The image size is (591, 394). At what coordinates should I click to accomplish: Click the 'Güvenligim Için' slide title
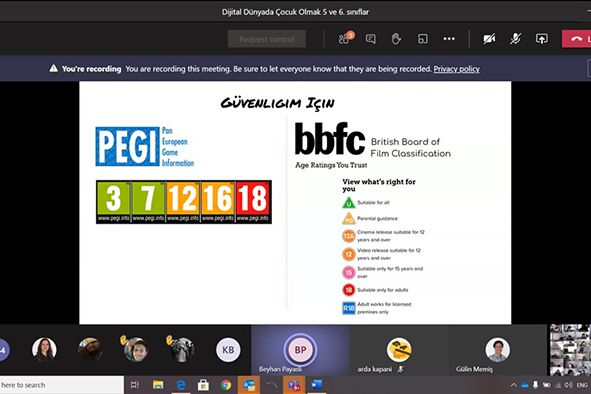[x=277, y=103]
